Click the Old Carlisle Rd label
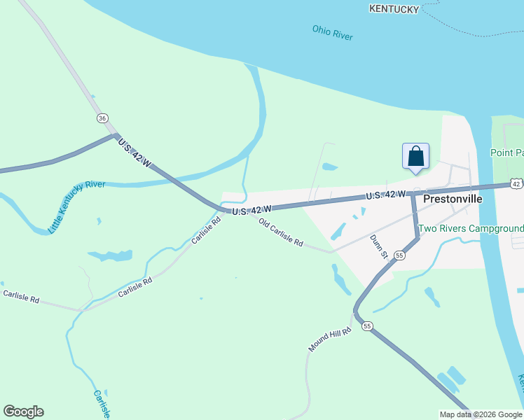524x420 pixels. (x=281, y=232)
